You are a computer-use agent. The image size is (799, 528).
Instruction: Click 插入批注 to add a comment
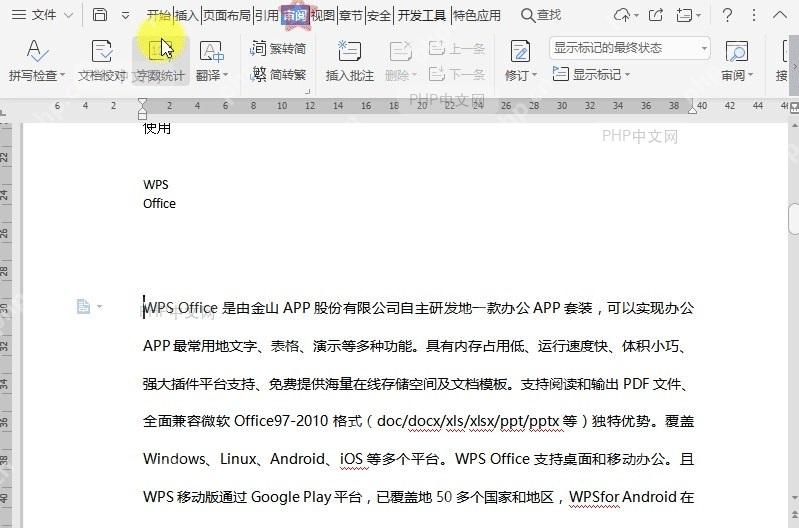tap(350, 61)
